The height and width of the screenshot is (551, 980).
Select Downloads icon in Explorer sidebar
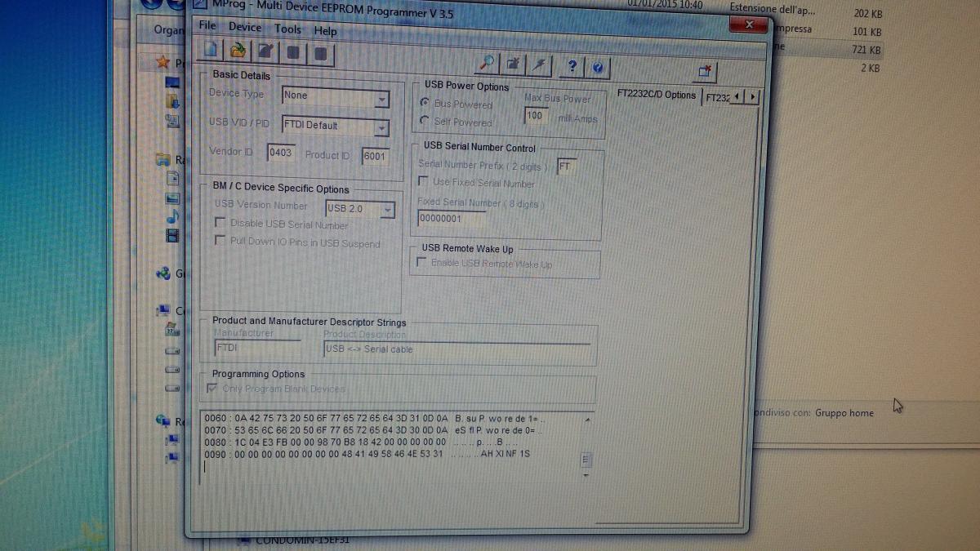click(172, 102)
